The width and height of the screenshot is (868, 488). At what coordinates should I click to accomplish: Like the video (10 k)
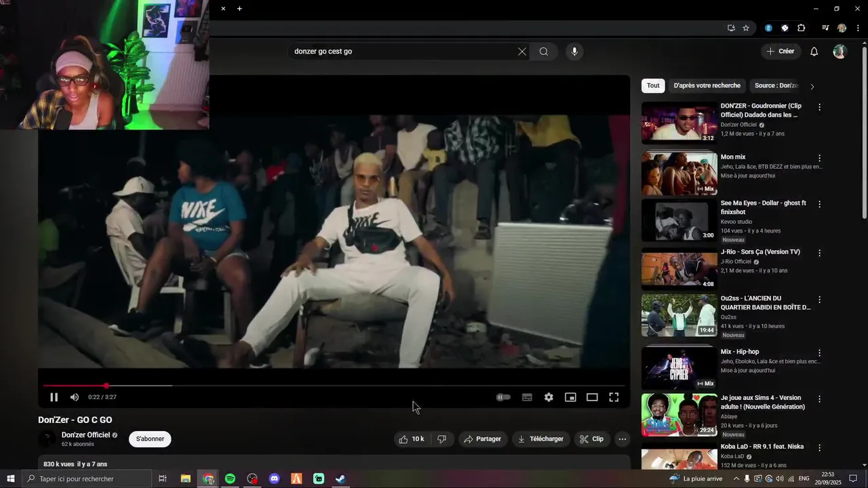coord(412,439)
